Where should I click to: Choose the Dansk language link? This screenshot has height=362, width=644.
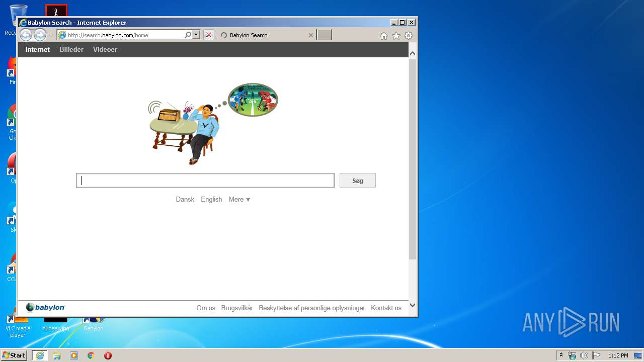coord(185,199)
